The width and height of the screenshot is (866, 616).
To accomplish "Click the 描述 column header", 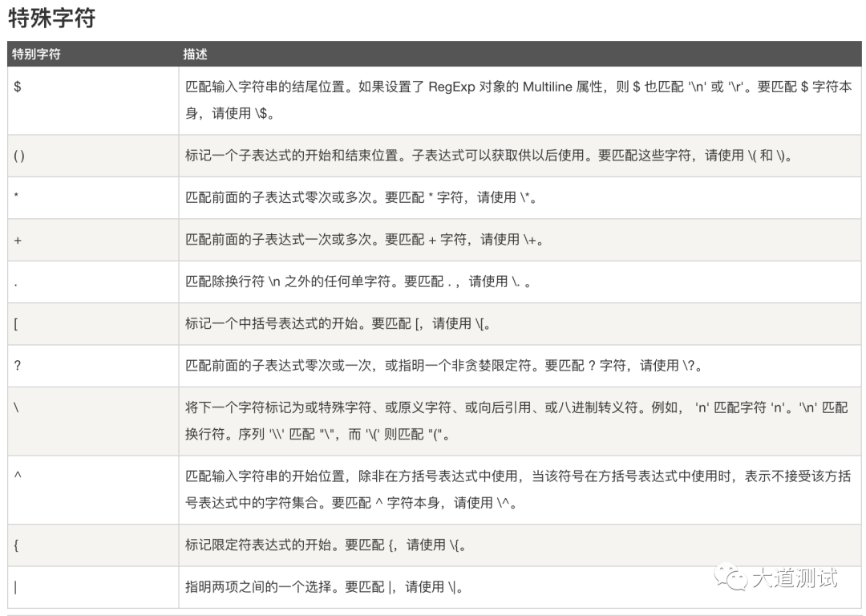I will pyautogui.click(x=195, y=55).
